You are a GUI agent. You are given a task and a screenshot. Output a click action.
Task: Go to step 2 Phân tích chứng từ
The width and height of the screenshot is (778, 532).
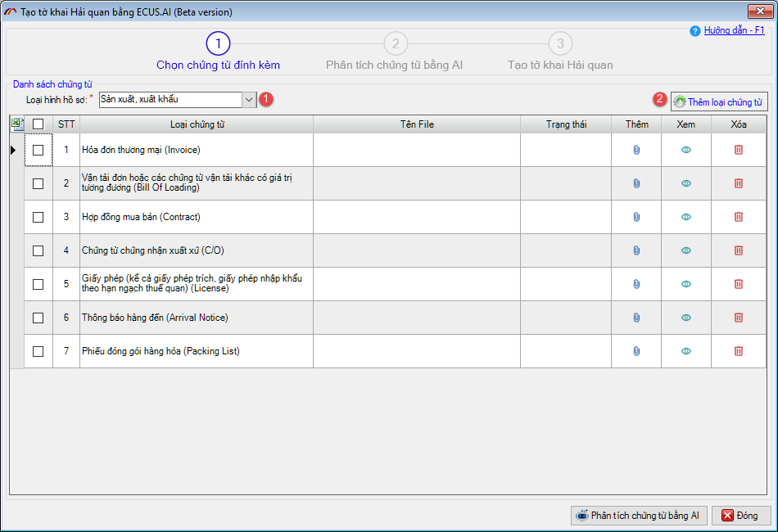395,44
